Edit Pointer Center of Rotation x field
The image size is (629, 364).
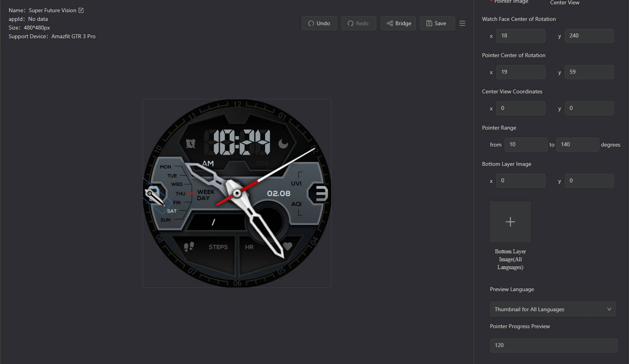(x=521, y=72)
